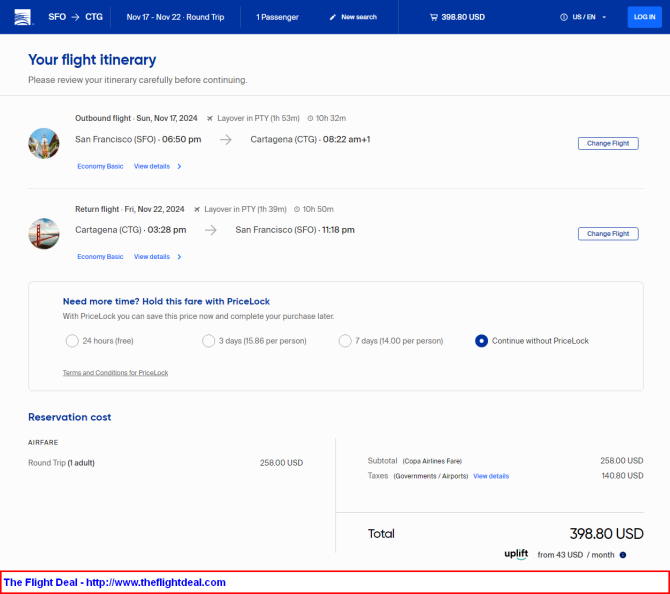The height and width of the screenshot is (594, 670).
Task: Click the 140.80 USD taxes amount
Action: tap(623, 476)
